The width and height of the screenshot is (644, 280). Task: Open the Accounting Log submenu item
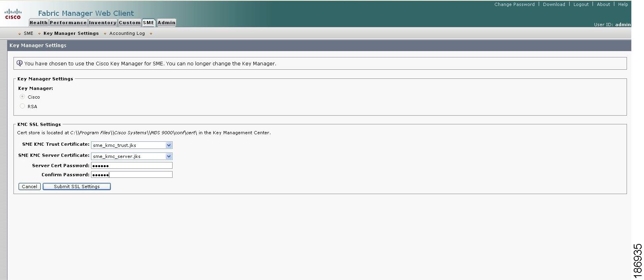tap(127, 33)
